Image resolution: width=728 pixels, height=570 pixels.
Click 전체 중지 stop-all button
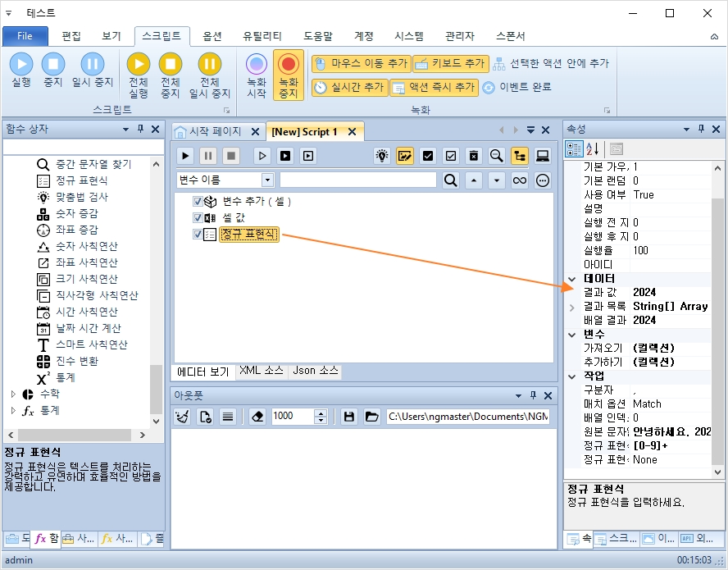171,75
